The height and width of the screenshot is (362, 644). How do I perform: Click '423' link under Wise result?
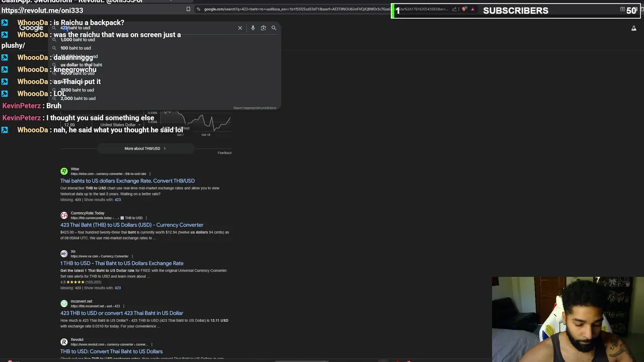(118, 200)
